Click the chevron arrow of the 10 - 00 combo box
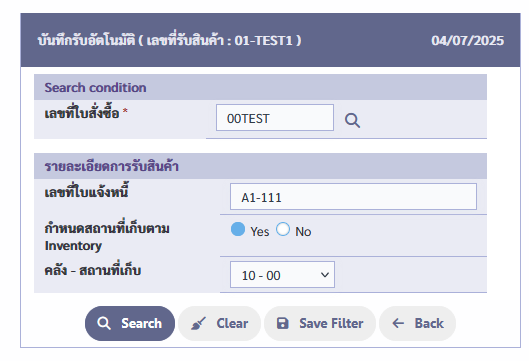 coord(325,275)
